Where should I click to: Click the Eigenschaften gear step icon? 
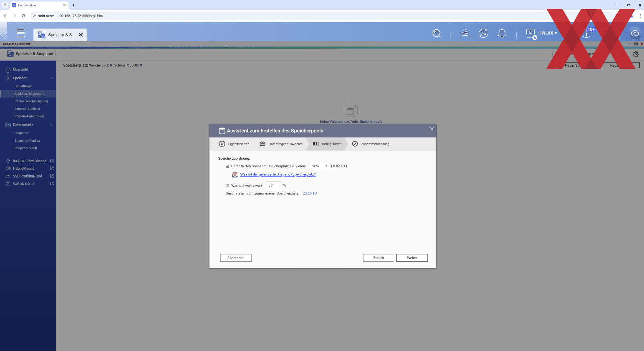tap(222, 144)
